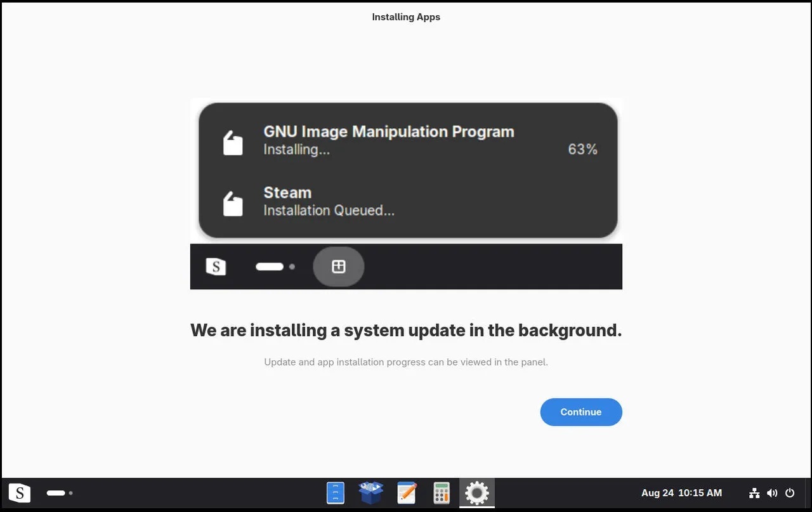Click 'Update and app installation progress' text
Image resolution: width=812 pixels, height=512 pixels.
coord(406,362)
